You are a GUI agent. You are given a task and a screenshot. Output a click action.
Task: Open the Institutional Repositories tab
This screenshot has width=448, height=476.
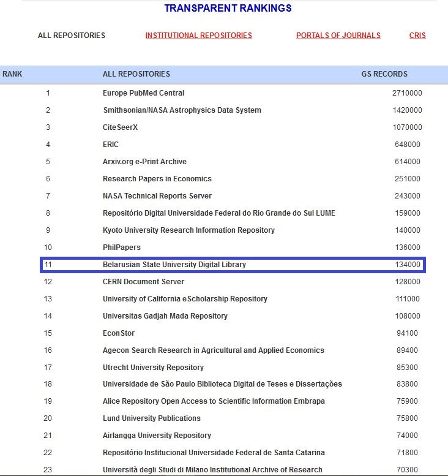click(199, 36)
